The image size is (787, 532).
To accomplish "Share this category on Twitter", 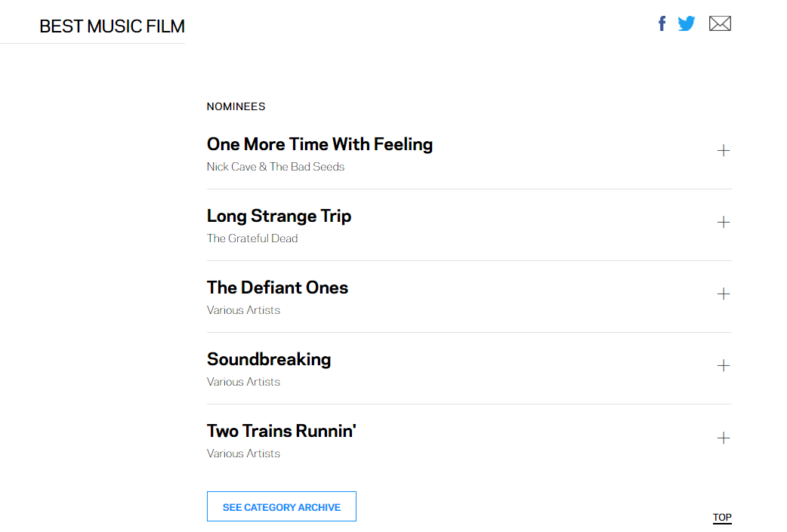I will pos(686,24).
